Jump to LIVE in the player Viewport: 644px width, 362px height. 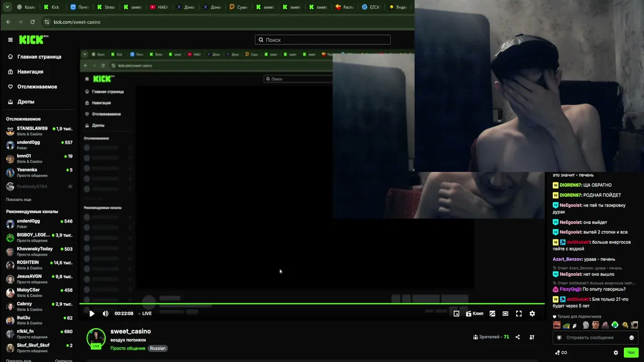[145, 313]
